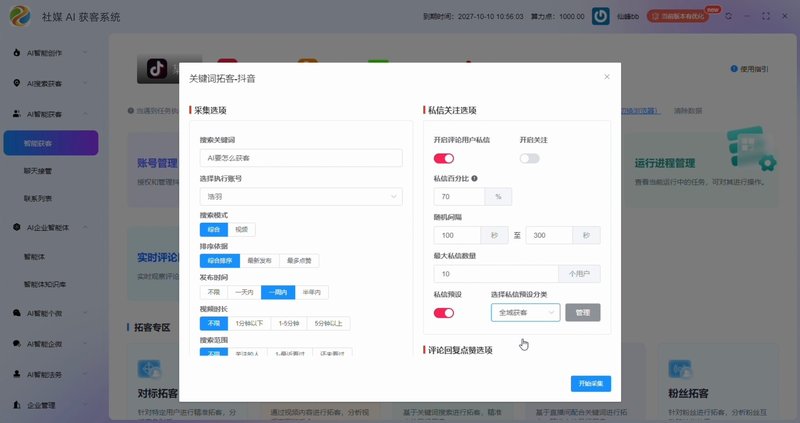Select 综合 search mode
Image resolution: width=800 pixels, height=423 pixels.
click(x=214, y=230)
